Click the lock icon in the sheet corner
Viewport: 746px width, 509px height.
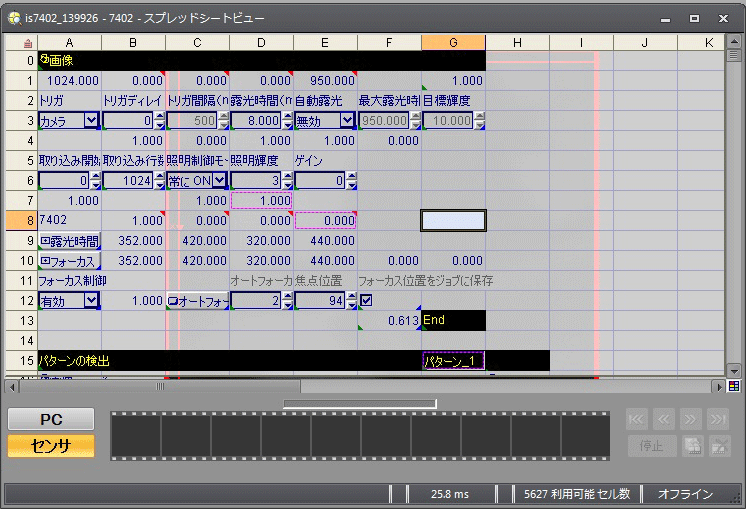(28, 42)
